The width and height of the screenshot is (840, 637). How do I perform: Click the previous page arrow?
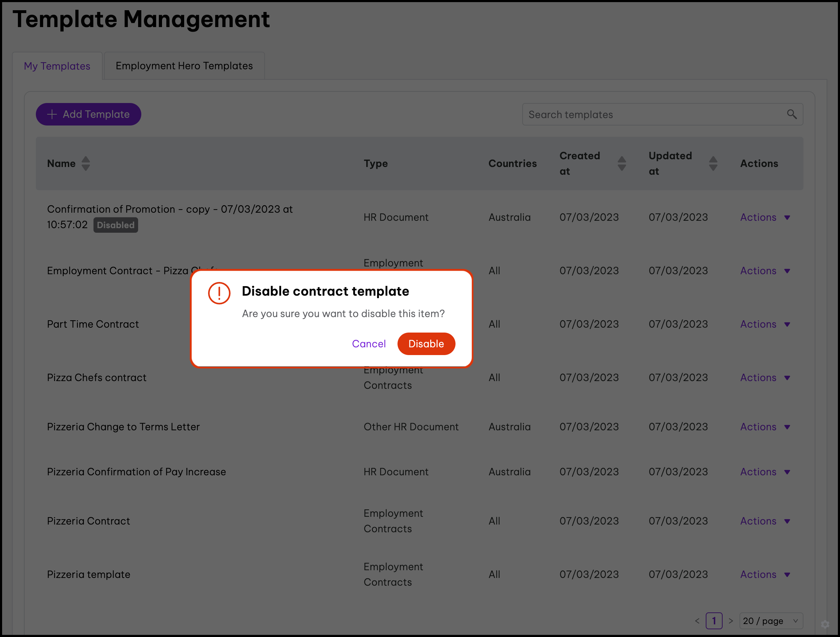coord(697,621)
